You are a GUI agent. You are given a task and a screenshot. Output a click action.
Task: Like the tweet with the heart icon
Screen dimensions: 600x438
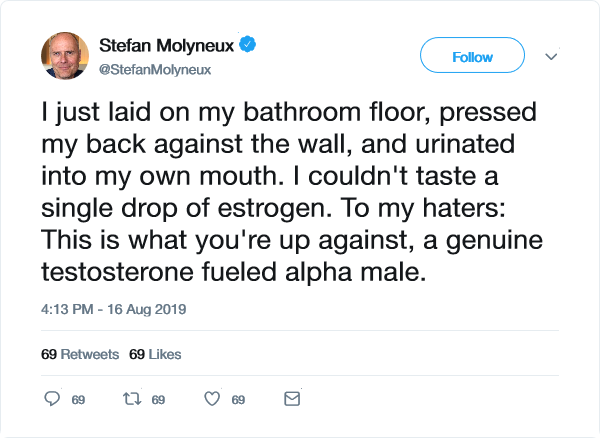(x=212, y=399)
